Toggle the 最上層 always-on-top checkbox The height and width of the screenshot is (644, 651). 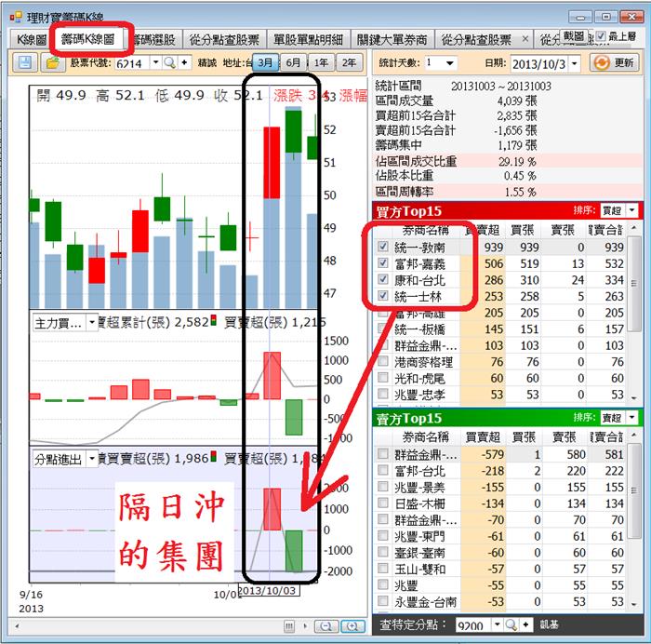tap(601, 36)
